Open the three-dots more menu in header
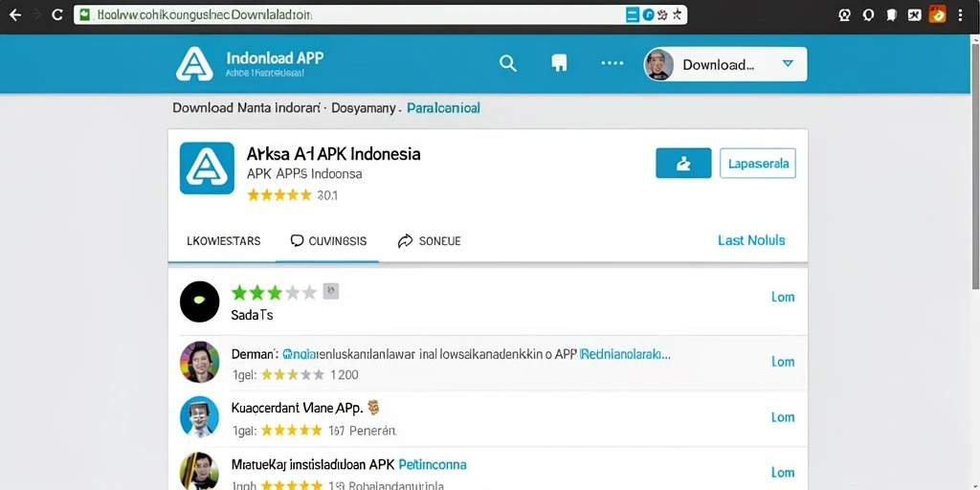 (612, 63)
